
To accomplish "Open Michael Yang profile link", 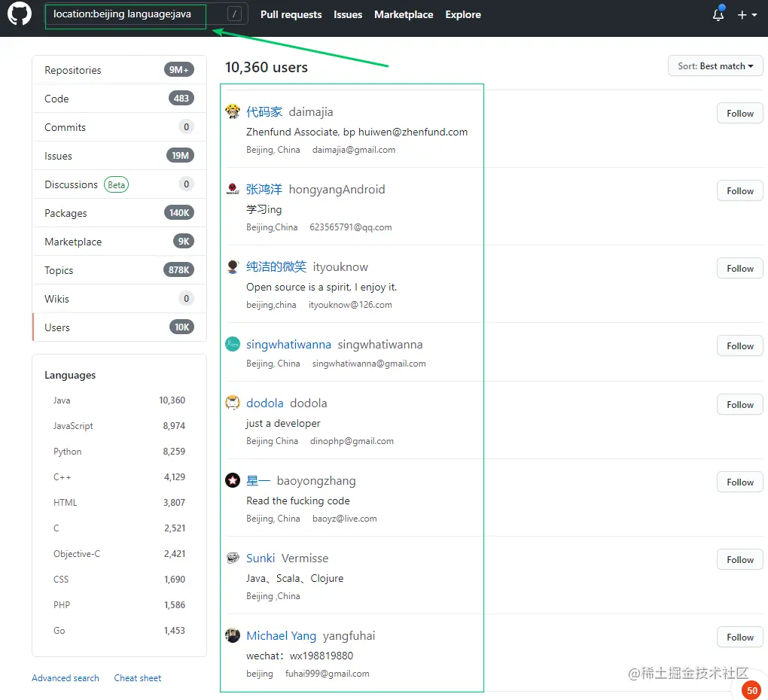I will [281, 636].
